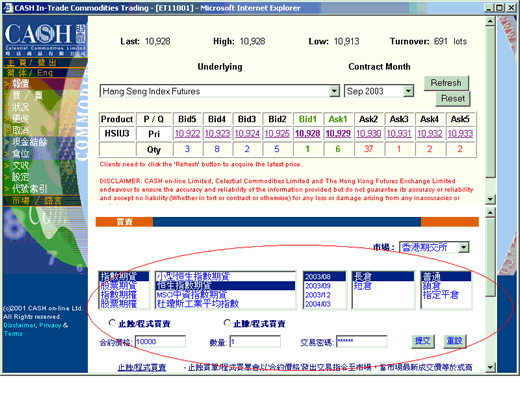This screenshot has height=406, width=520.
Task: Click the Refresh button
Action: click(446, 83)
